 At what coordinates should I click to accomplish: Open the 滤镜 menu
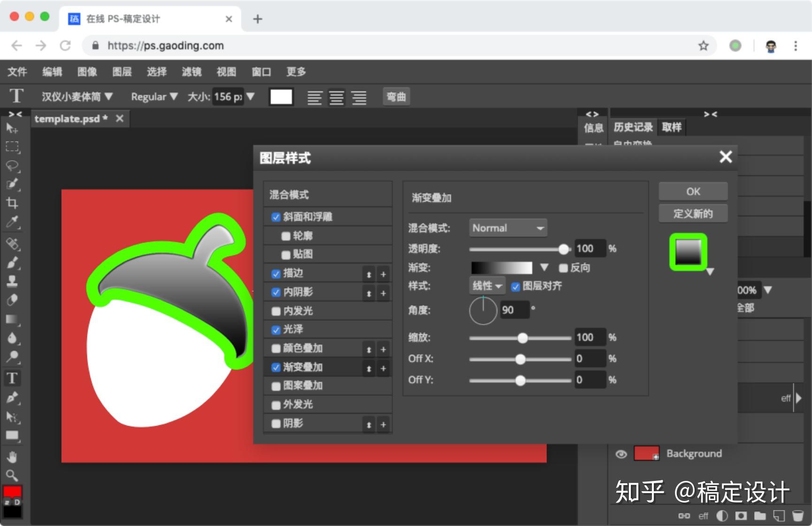click(192, 72)
